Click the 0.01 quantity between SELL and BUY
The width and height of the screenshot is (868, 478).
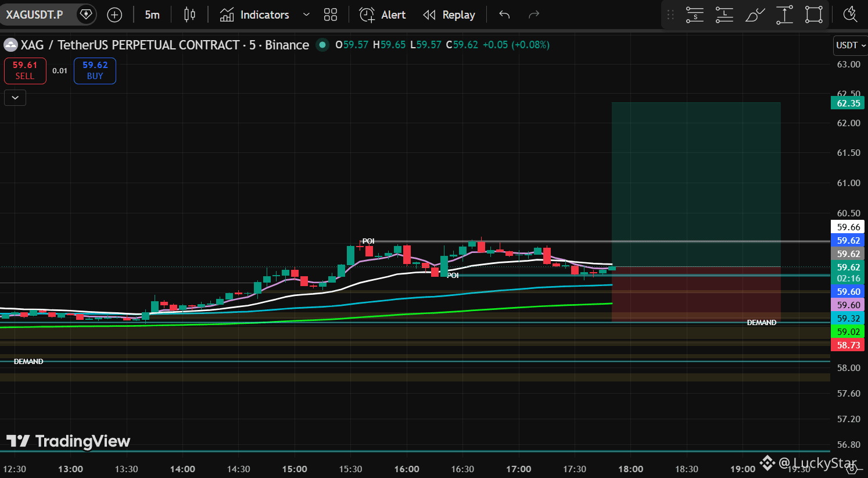(60, 71)
